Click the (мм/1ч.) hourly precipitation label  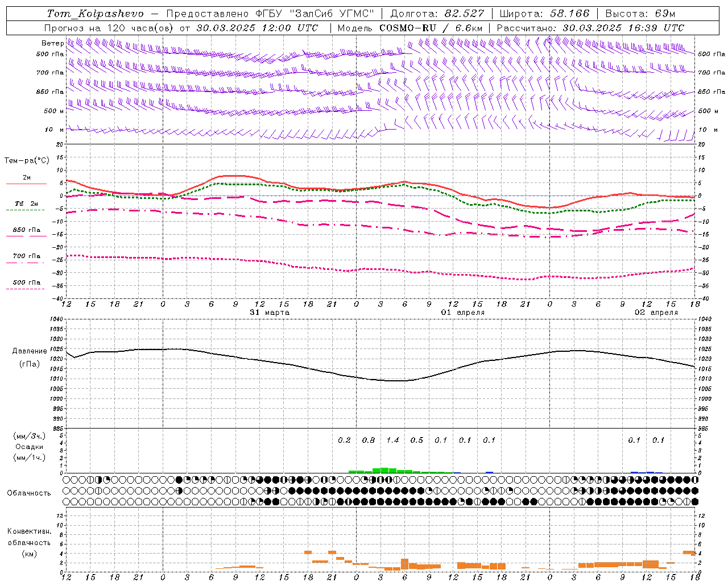(x=29, y=458)
